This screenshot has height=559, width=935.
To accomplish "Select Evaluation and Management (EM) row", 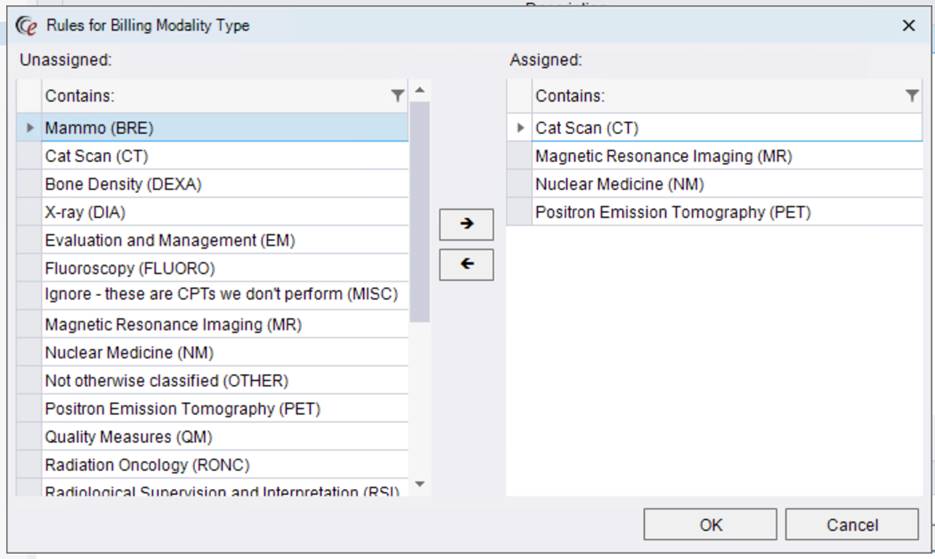I will pos(170,240).
